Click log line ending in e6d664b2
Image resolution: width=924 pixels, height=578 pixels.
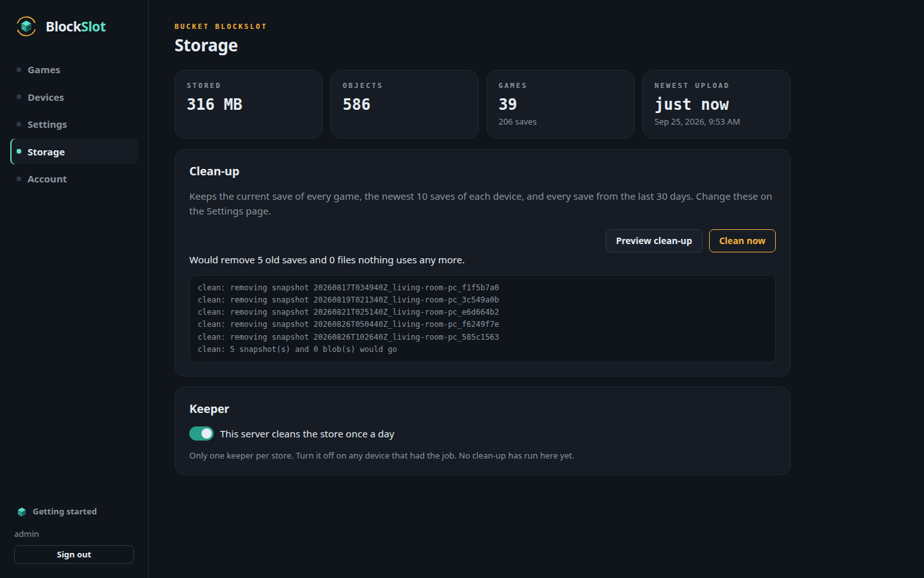pos(348,312)
